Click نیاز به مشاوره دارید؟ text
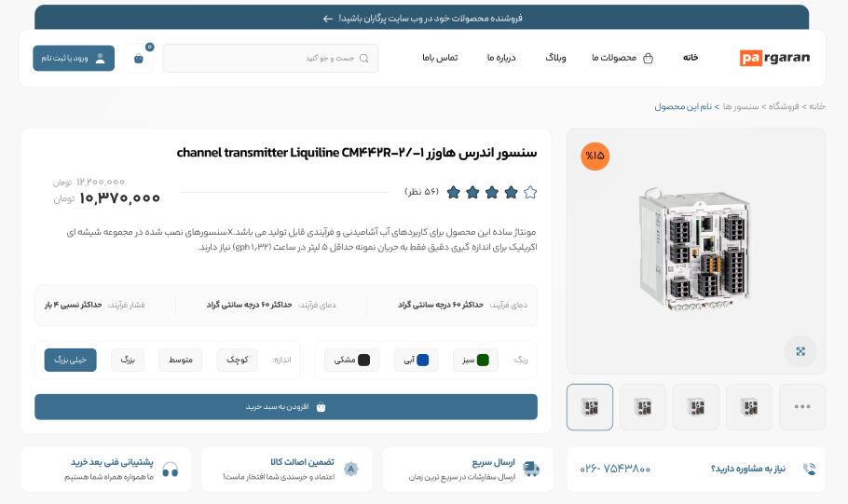 748,469
